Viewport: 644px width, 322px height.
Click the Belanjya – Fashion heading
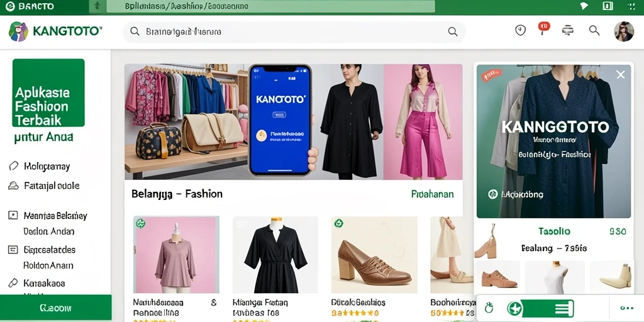coord(177,194)
